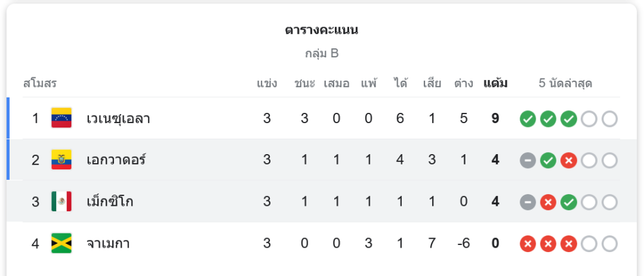Click the แต้ม points column header
Screen dimensions: 644x276
pyautogui.click(x=495, y=83)
